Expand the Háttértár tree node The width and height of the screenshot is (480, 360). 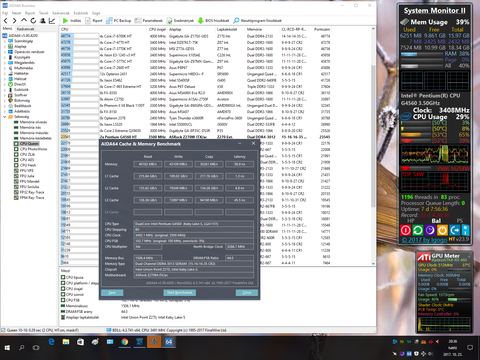(5, 73)
